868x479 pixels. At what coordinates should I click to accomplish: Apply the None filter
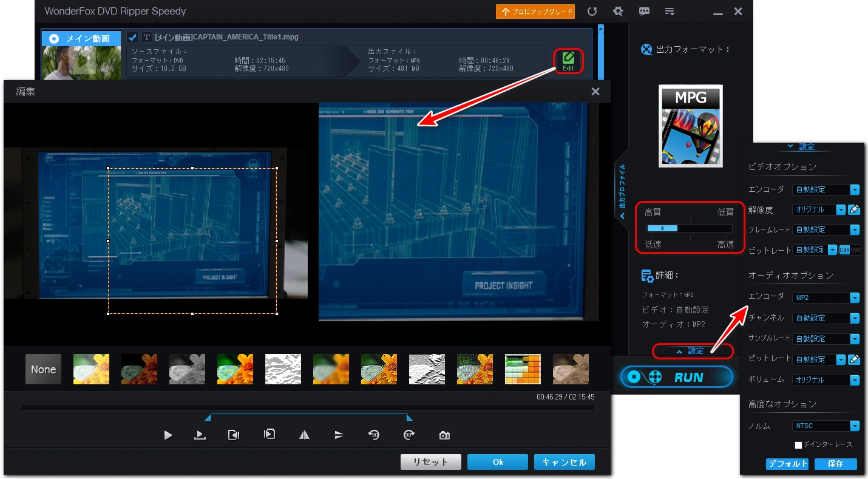coord(43,369)
